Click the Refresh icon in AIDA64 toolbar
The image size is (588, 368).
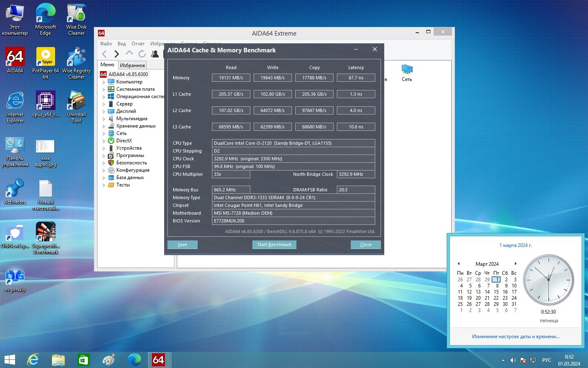click(x=142, y=54)
